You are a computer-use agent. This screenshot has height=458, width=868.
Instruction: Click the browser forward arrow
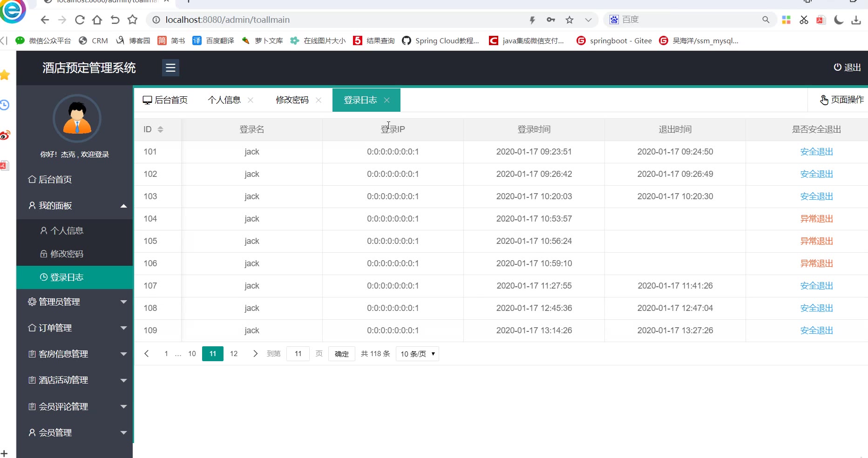pyautogui.click(x=62, y=20)
